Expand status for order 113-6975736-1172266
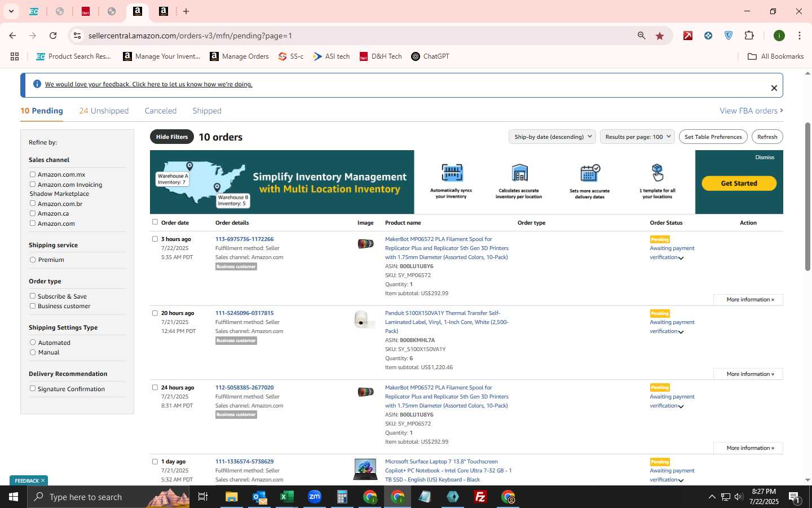The height and width of the screenshot is (508, 812). [681, 258]
